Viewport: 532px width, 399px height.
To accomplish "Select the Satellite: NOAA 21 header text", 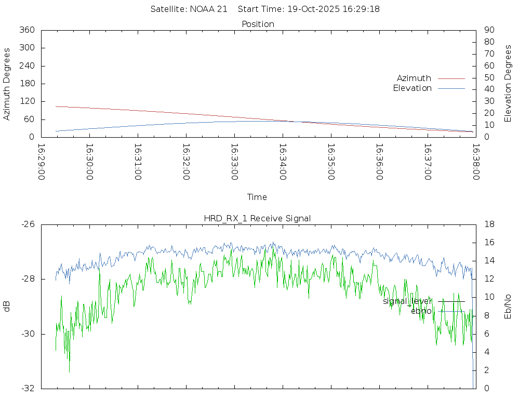I will pos(189,9).
